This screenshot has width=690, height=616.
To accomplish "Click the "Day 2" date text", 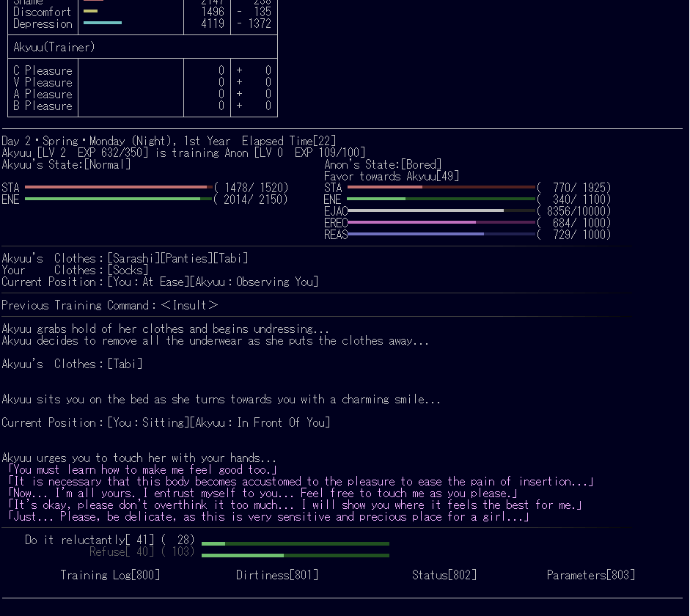I will point(16,142).
